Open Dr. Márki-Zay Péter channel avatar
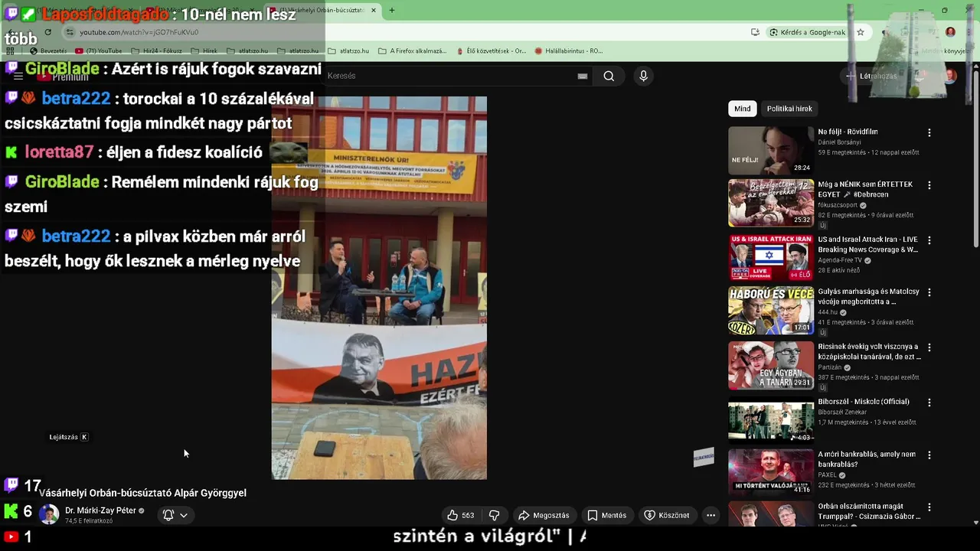The height and width of the screenshot is (551, 980). [49, 514]
